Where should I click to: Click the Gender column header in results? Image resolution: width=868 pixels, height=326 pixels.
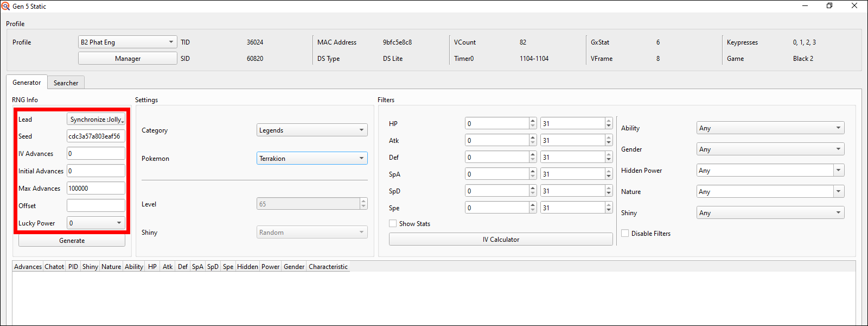tap(294, 266)
